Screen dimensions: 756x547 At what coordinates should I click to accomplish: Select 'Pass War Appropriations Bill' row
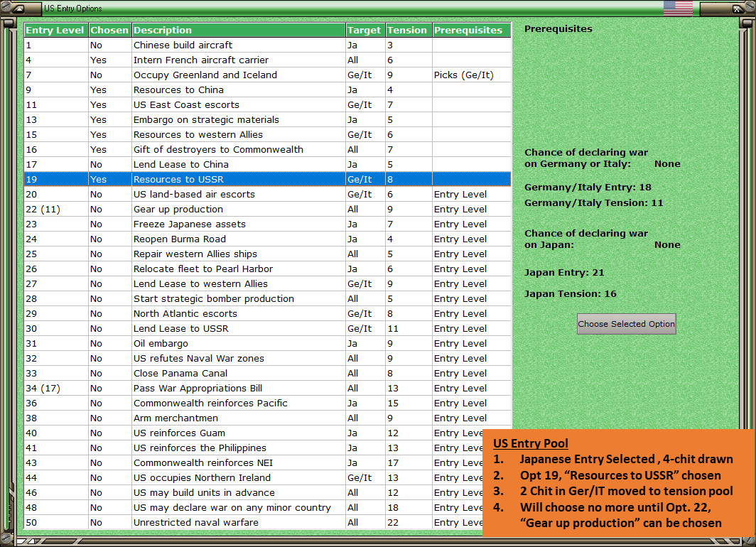(268, 389)
